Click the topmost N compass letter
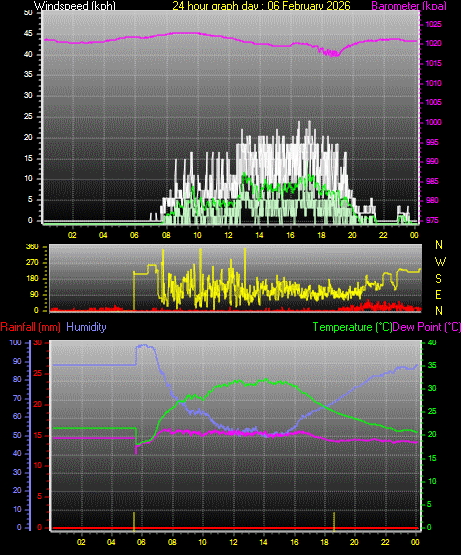This screenshot has width=461, height=555. [x=439, y=245]
